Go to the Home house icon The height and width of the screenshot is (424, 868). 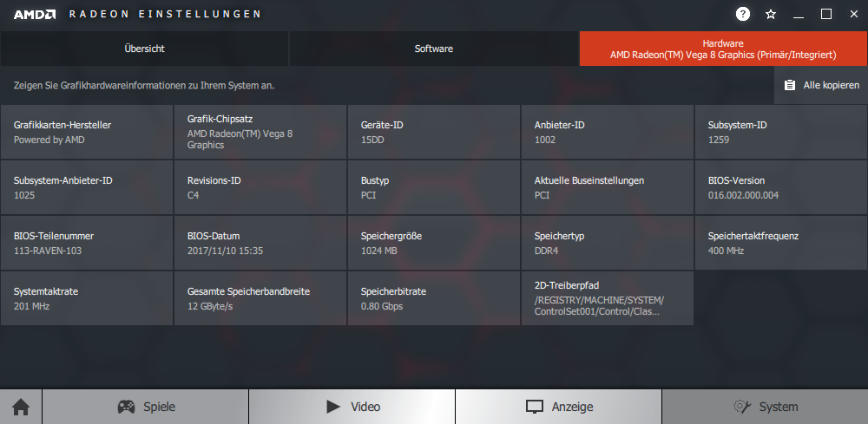click(x=21, y=407)
